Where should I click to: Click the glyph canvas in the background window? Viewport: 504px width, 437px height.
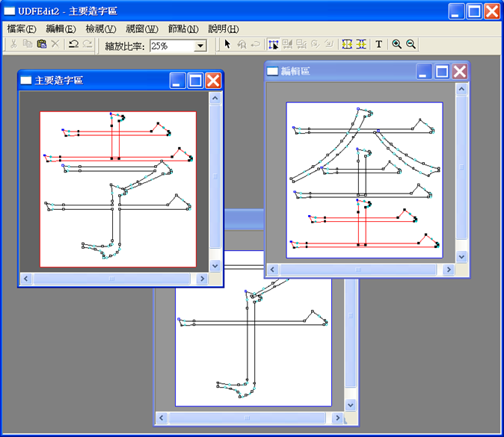click(x=253, y=344)
